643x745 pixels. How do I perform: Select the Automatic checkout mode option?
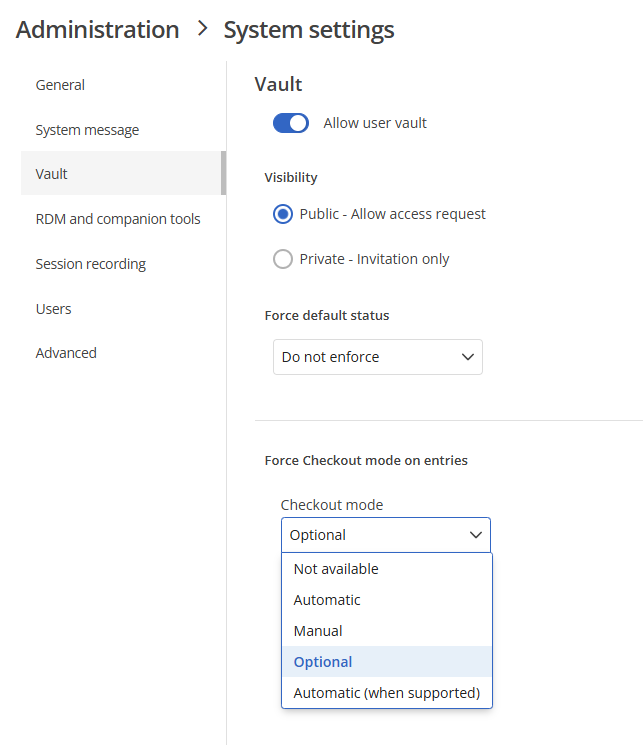[327, 600]
